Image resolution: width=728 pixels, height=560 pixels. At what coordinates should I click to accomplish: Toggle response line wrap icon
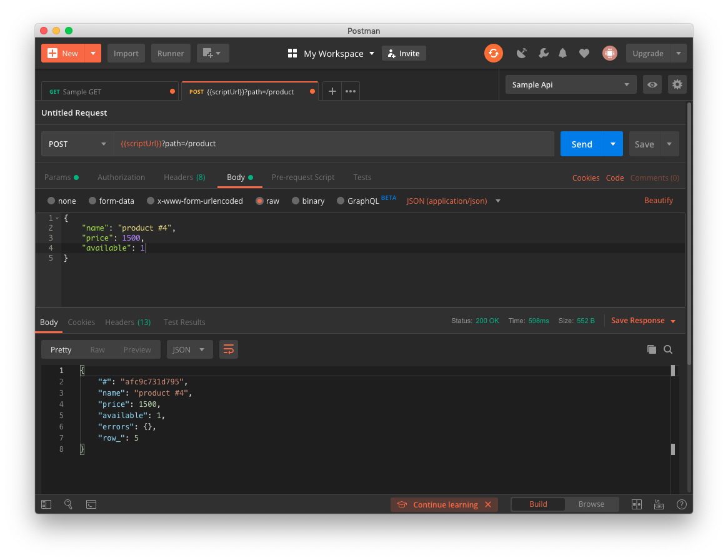click(229, 349)
